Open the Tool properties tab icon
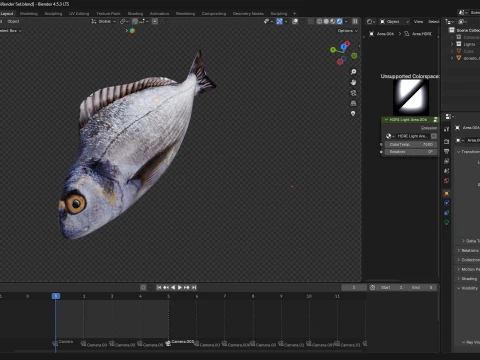Image resolution: width=480 pixels, height=360 pixels. point(446,129)
